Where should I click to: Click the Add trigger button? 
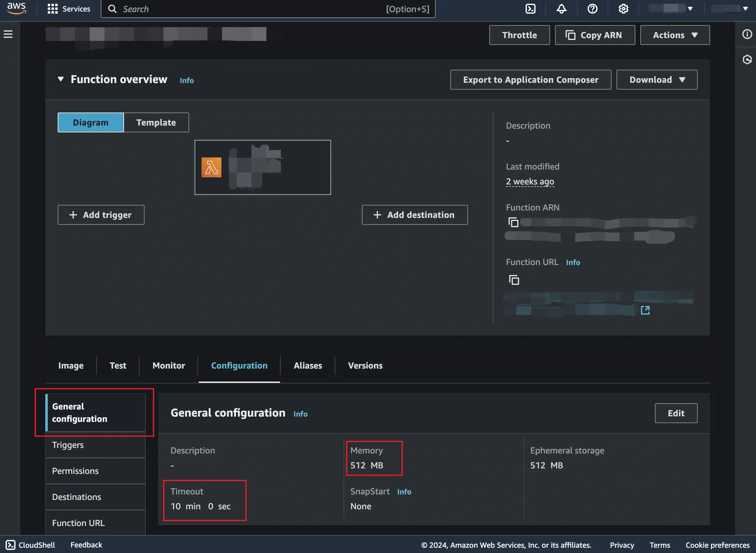(x=101, y=215)
